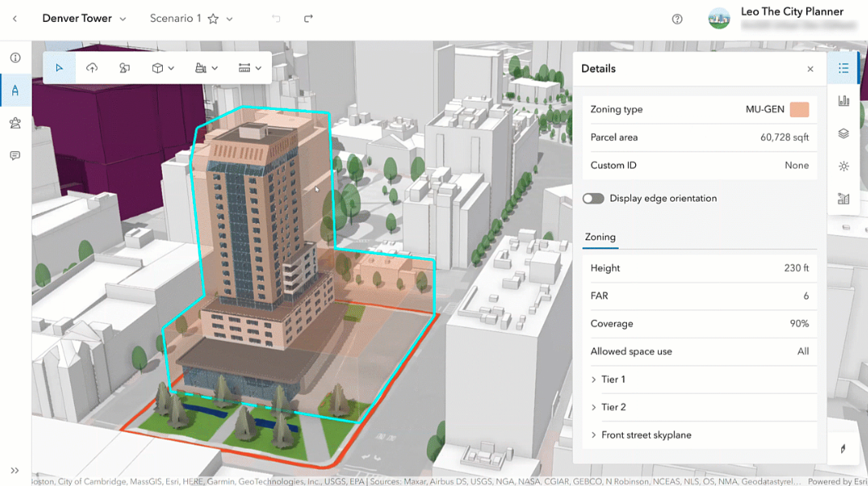Click the redo arrow
Screen dimensions: 868x486
point(309,19)
